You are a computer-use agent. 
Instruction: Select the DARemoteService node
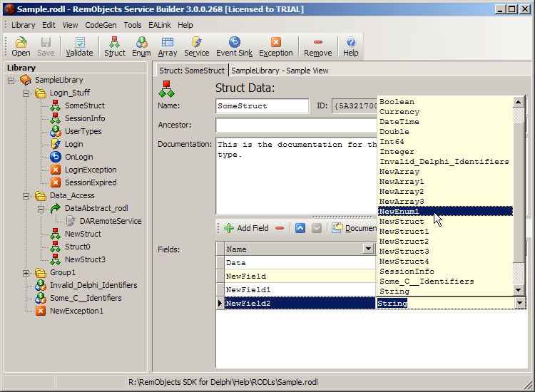111,221
